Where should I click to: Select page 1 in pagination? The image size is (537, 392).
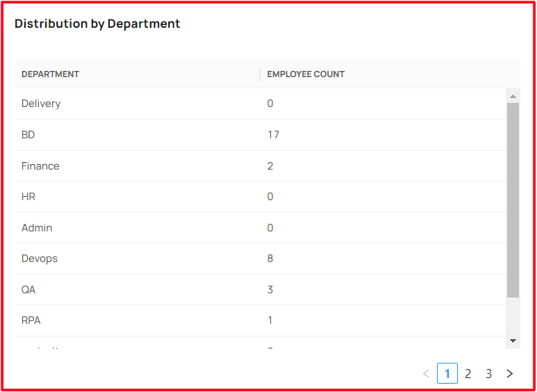point(447,373)
